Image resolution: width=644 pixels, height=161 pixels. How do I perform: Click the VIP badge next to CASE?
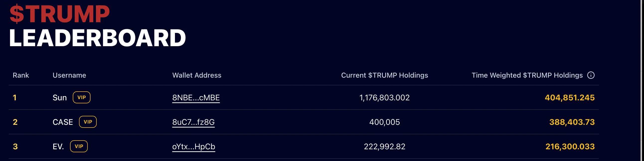[x=88, y=122]
